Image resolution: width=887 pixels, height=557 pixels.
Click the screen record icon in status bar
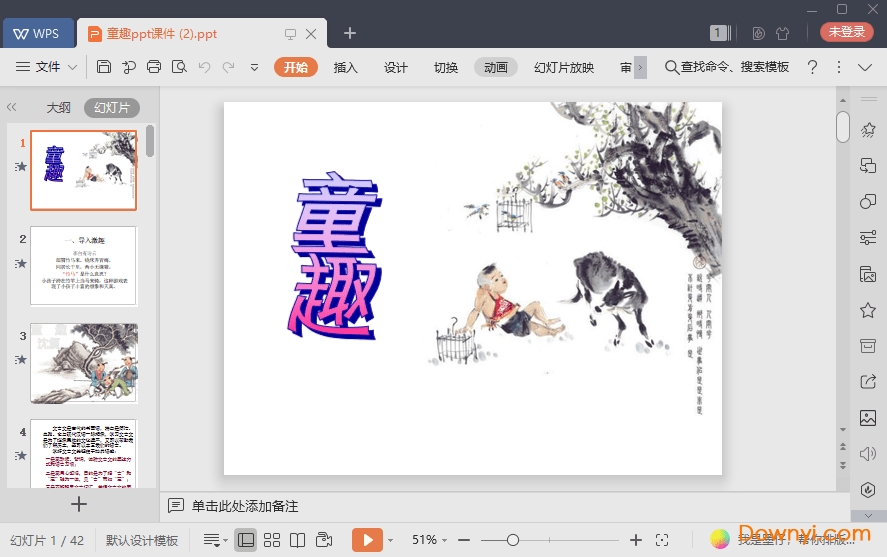[324, 540]
